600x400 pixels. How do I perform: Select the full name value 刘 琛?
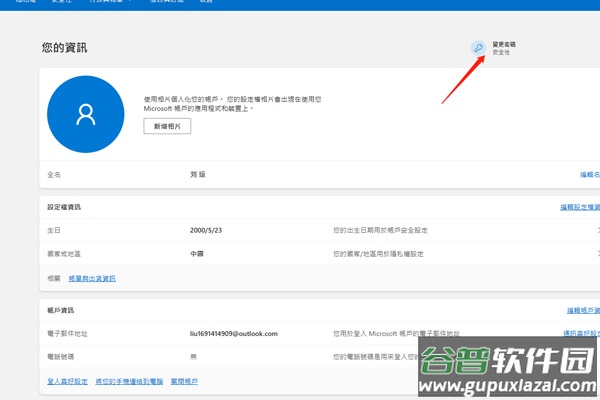(x=198, y=175)
